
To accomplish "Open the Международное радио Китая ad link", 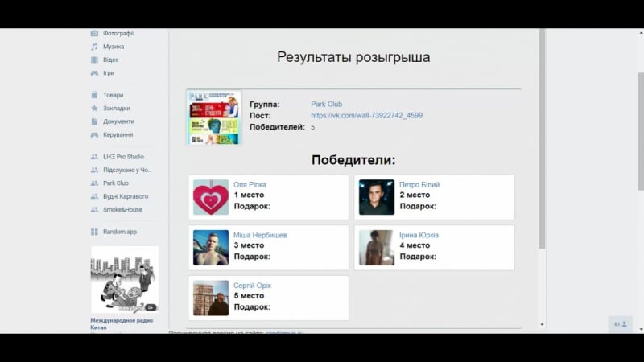I will pyautogui.click(x=122, y=324).
